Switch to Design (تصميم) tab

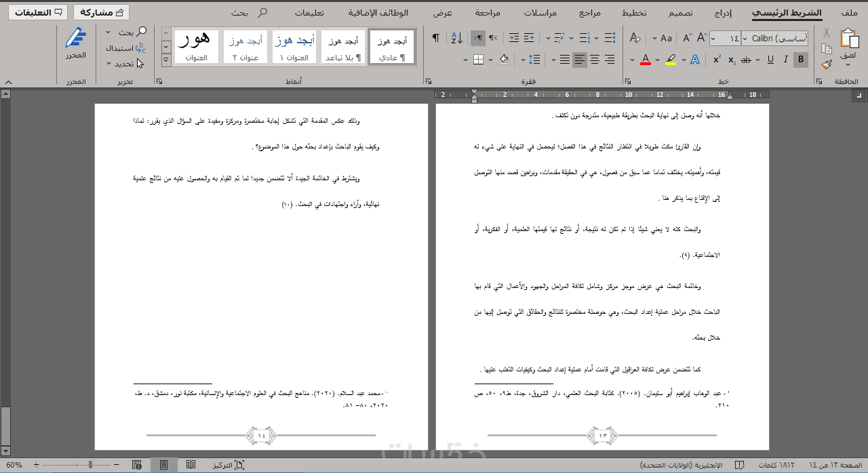pyautogui.click(x=682, y=13)
